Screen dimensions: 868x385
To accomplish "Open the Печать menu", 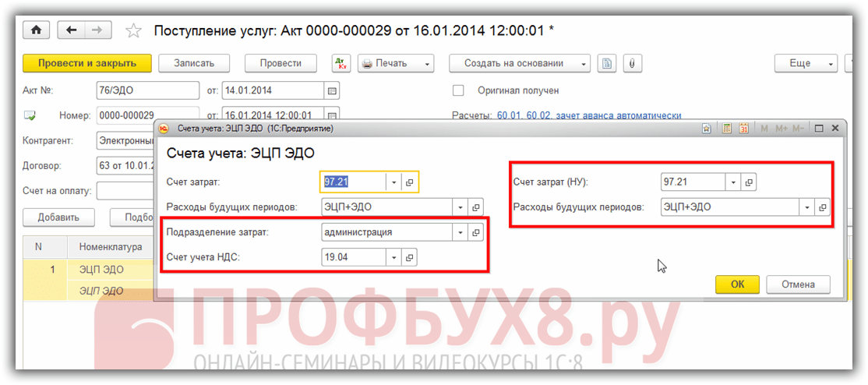I will 396,63.
